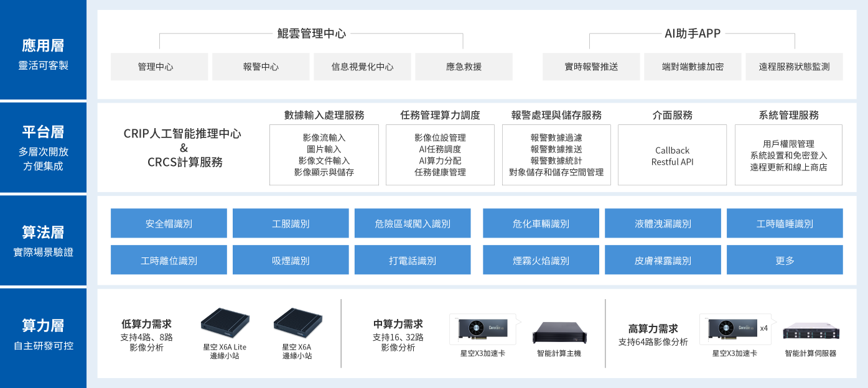Click the AI助手APP heading
This screenshot has height=388, width=868.
(x=693, y=34)
